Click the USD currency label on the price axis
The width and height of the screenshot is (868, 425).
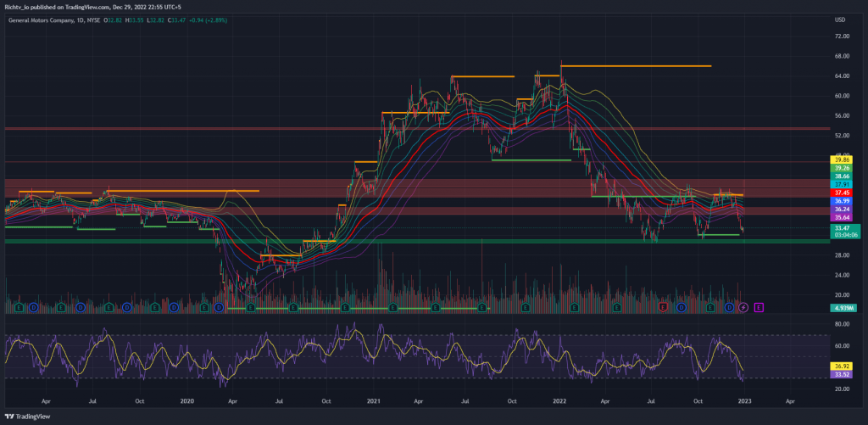click(x=840, y=20)
